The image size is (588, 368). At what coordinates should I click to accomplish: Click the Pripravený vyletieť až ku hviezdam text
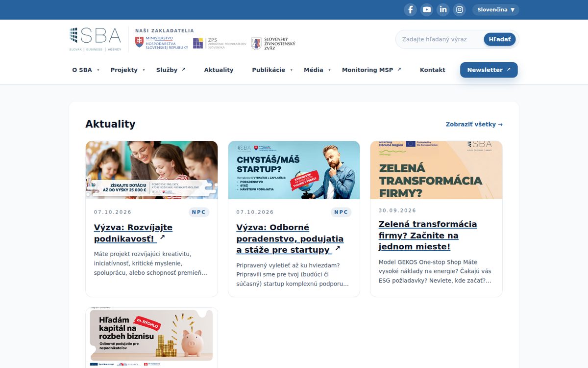pyautogui.click(x=293, y=275)
